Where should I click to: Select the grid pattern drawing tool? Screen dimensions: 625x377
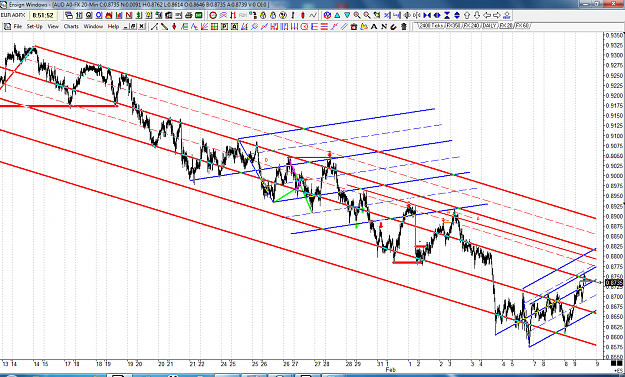[214, 27]
